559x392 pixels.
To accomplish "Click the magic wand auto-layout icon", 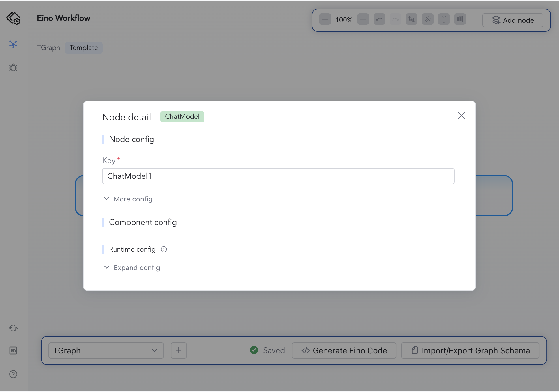I will [x=427, y=20].
